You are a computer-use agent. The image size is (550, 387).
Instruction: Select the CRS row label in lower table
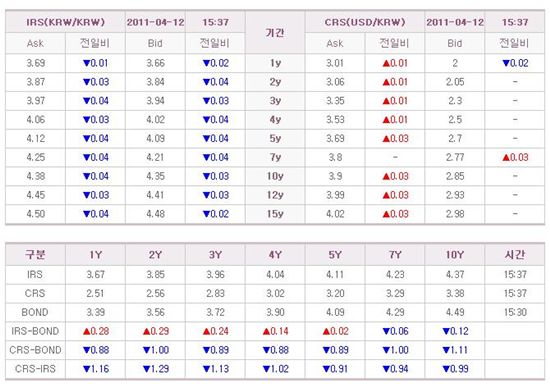point(35,293)
